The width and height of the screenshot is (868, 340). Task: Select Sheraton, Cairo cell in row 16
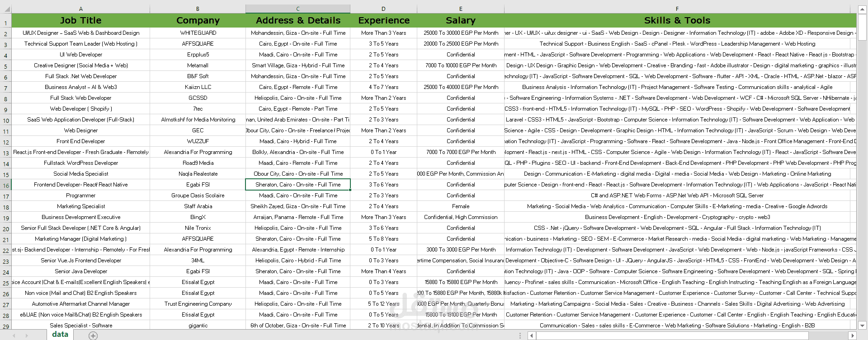tap(298, 185)
